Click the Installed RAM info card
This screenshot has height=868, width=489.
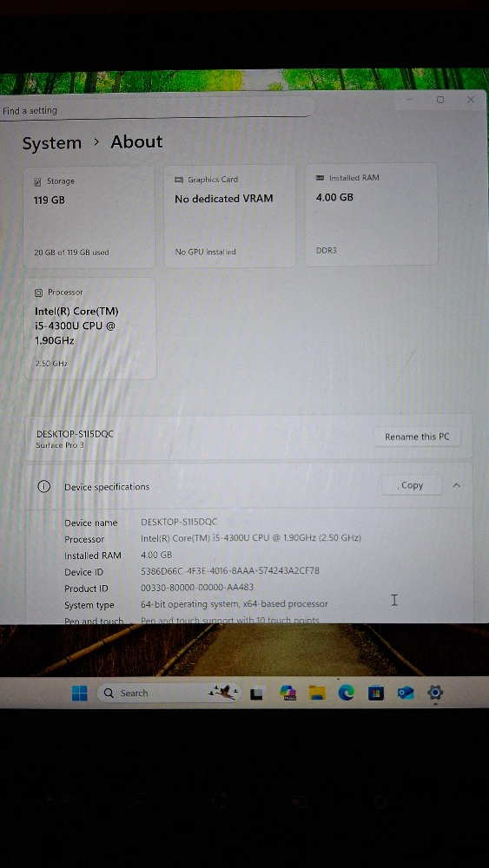(x=372, y=214)
